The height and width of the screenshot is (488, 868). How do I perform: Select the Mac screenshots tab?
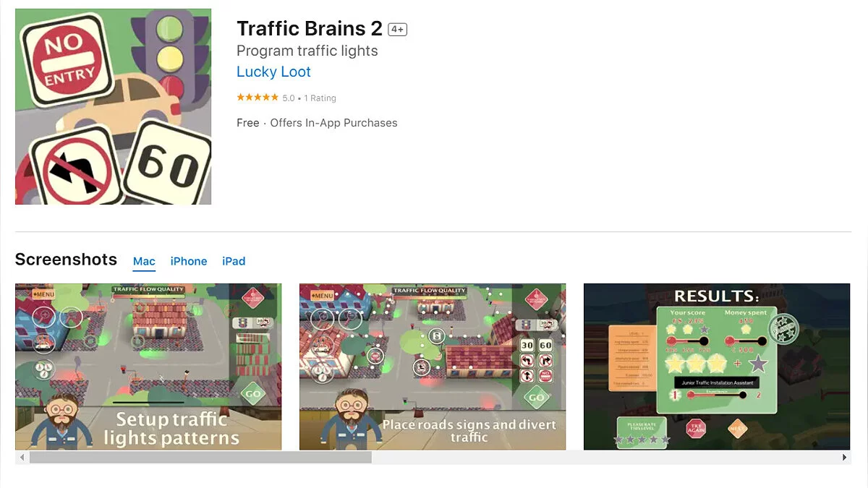coord(144,262)
